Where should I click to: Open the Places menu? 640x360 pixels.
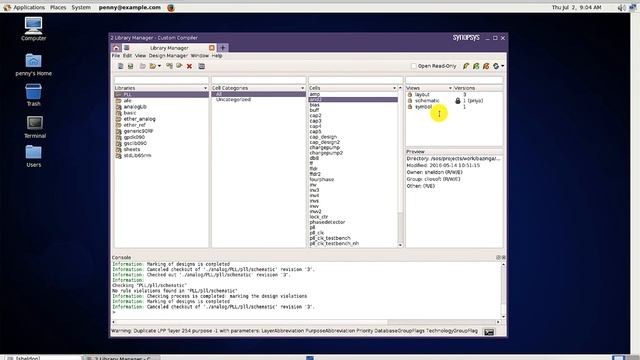(x=58, y=7)
